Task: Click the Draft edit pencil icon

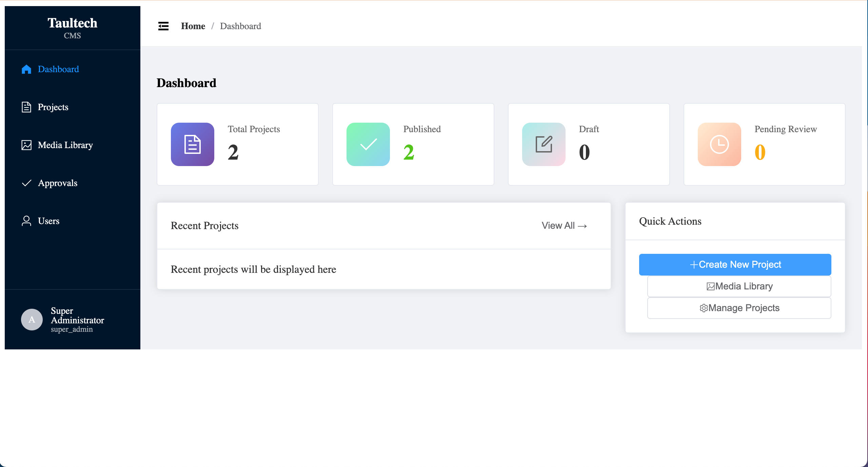Action: tap(544, 144)
